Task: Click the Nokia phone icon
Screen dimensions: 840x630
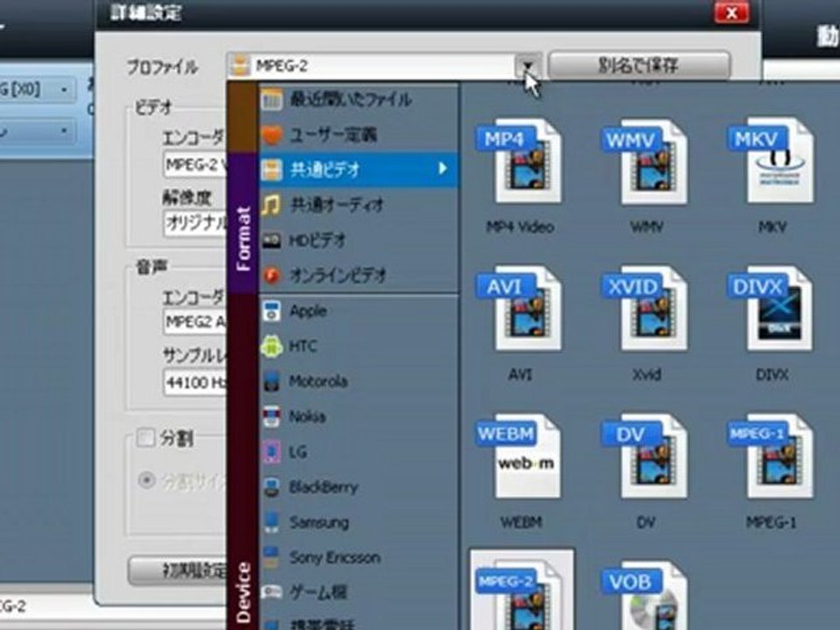Action: coord(271,416)
